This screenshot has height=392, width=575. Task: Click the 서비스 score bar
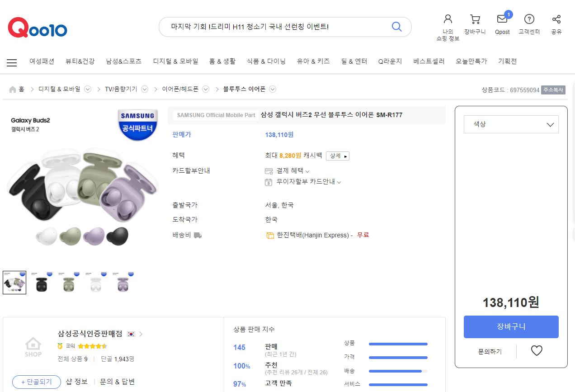coord(398,385)
